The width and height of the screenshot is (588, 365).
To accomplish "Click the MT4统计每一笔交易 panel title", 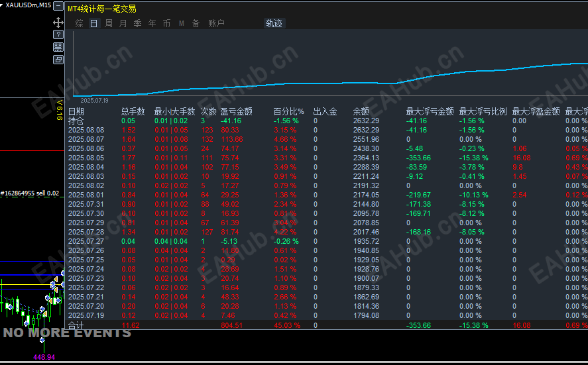I will coord(101,9).
